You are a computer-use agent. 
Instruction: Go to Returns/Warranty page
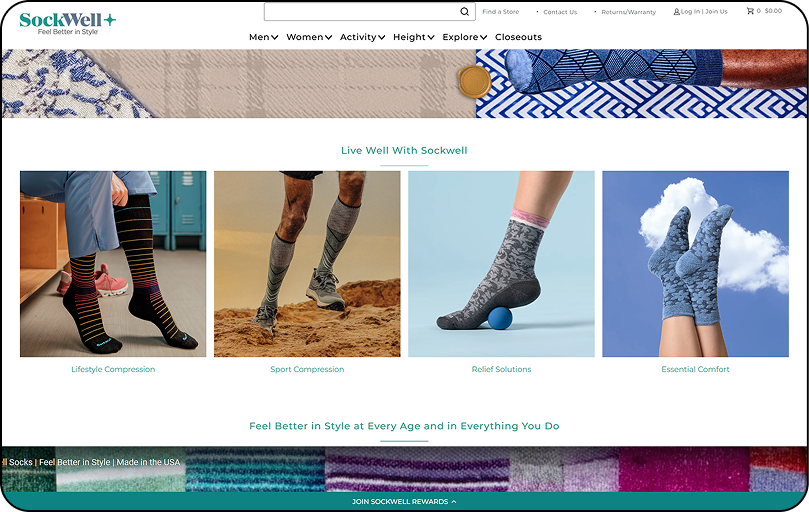(628, 12)
